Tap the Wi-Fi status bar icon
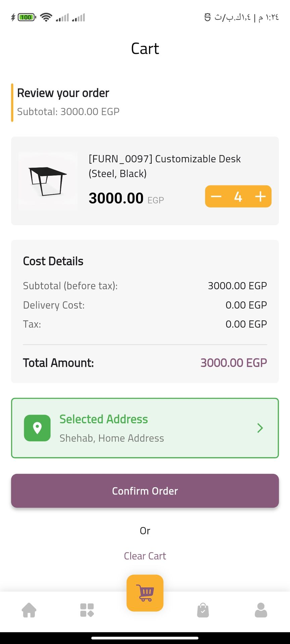 tap(46, 17)
